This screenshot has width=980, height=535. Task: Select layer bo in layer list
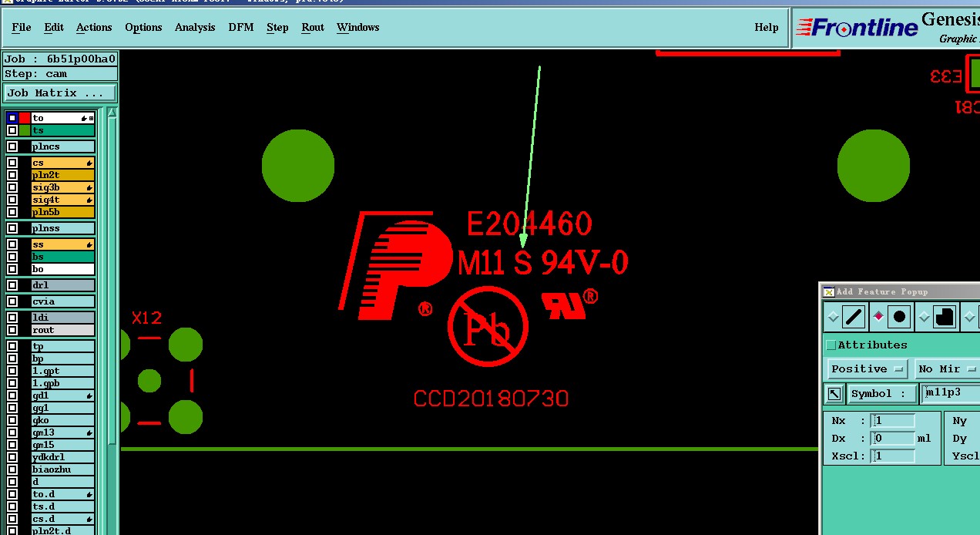(62, 269)
